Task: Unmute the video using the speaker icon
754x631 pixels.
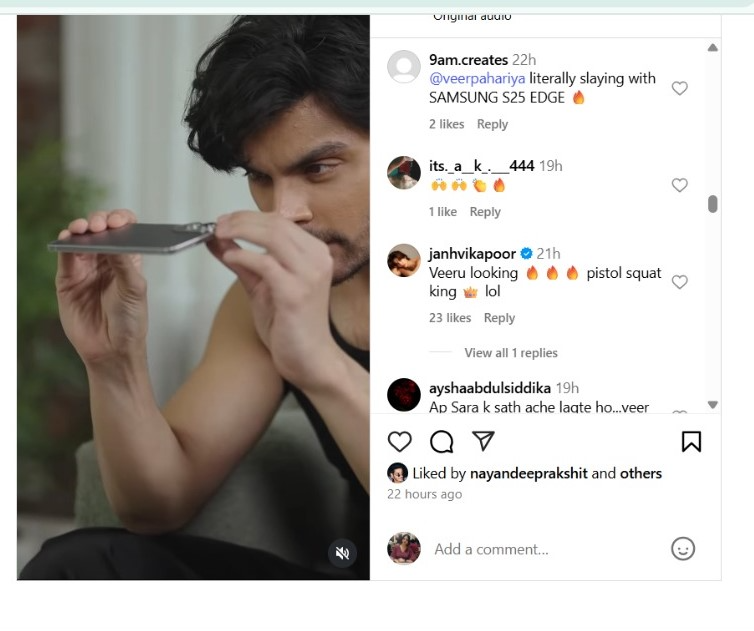Action: point(342,553)
